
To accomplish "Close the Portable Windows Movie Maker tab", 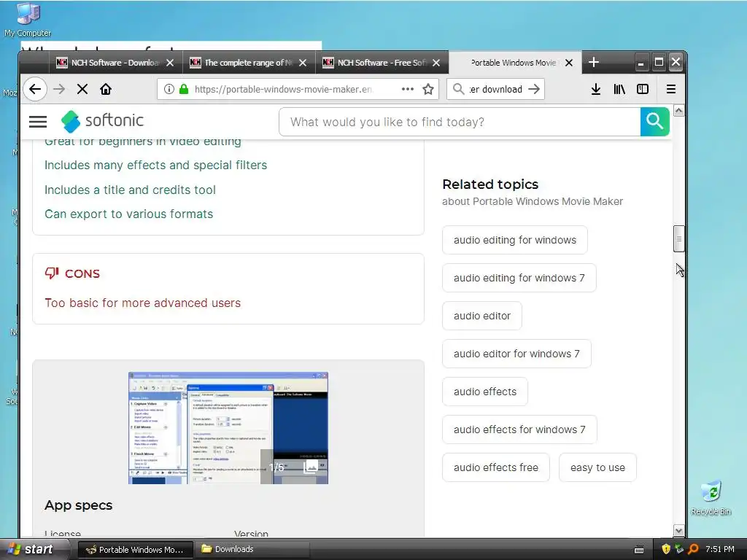I will (x=569, y=63).
